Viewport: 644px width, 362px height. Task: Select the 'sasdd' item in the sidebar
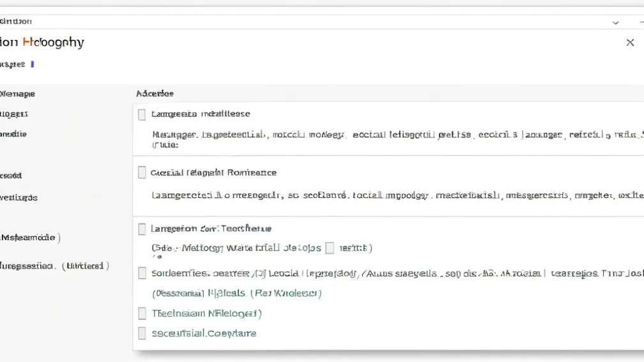point(11,175)
